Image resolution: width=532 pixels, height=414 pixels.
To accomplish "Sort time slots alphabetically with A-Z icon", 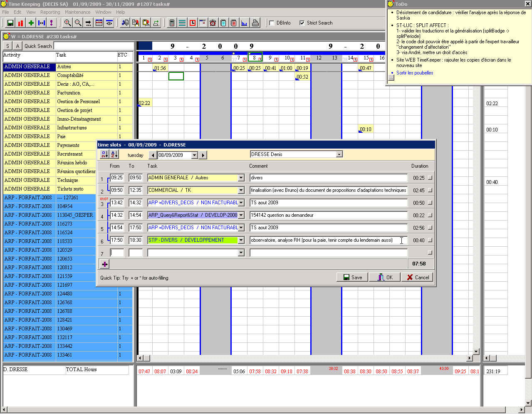I will coord(114,154).
